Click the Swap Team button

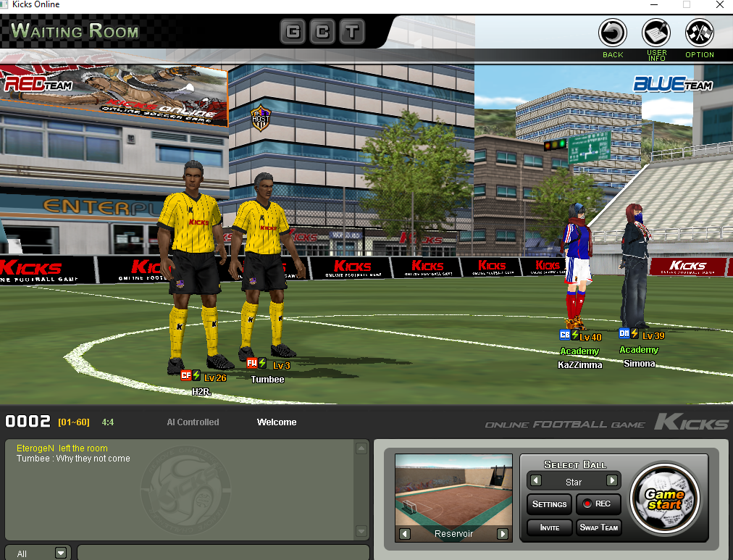coord(599,527)
